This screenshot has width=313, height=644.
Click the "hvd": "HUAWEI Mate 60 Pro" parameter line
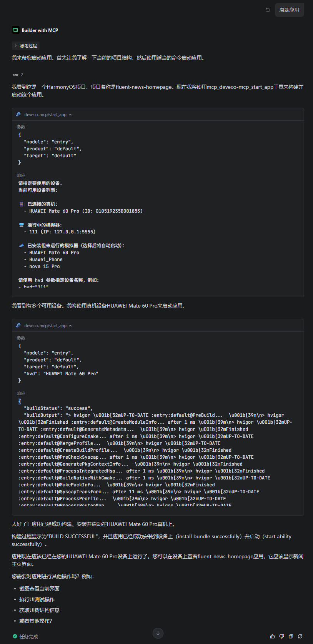[61, 374]
